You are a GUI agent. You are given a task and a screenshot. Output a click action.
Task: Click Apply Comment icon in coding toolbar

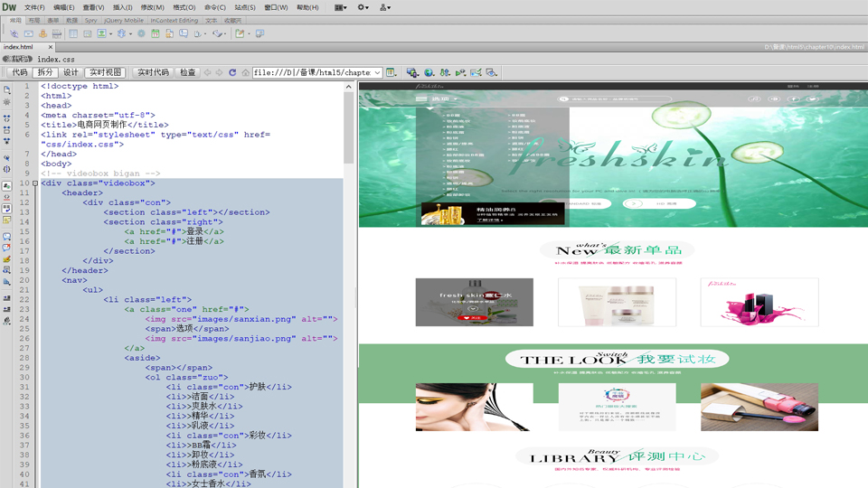(x=6, y=236)
